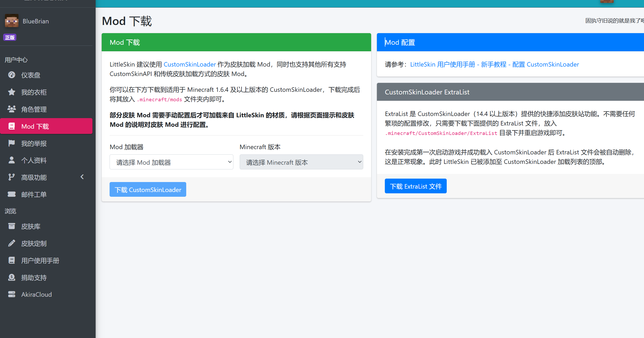
Task: Click the donate coin icon for 捐助支持
Action: [x=12, y=278]
